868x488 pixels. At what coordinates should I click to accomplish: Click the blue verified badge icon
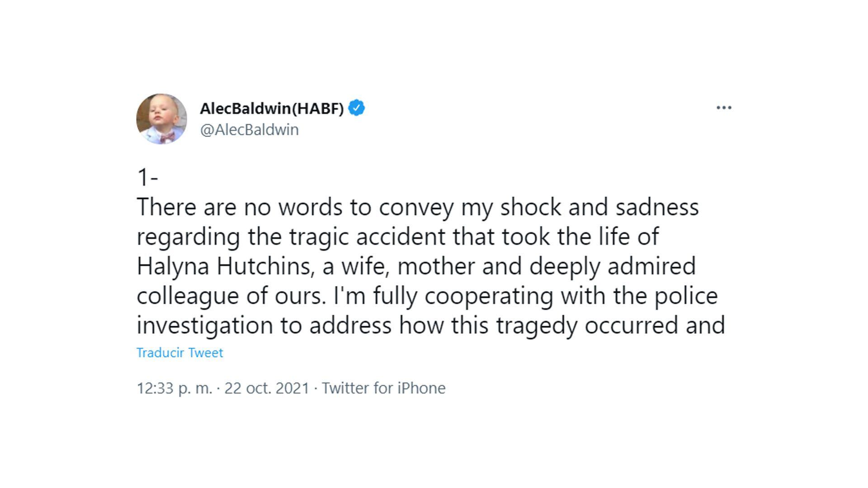[x=356, y=108]
